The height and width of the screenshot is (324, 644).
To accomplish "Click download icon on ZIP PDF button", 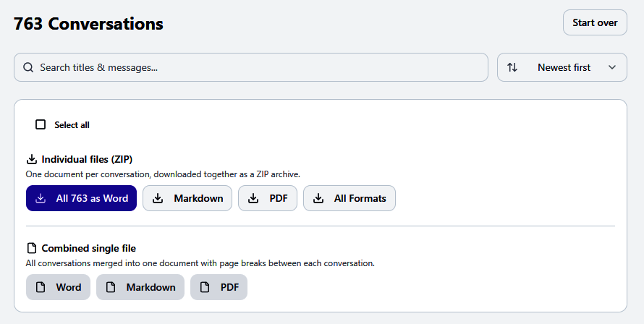I will tap(253, 198).
